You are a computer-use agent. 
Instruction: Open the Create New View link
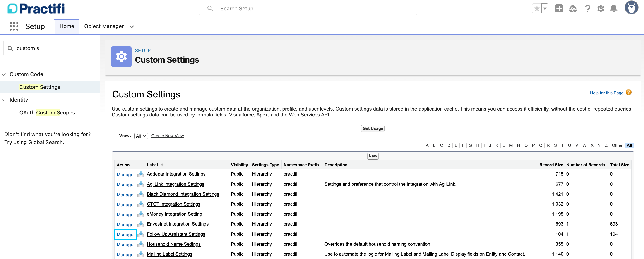(168, 136)
